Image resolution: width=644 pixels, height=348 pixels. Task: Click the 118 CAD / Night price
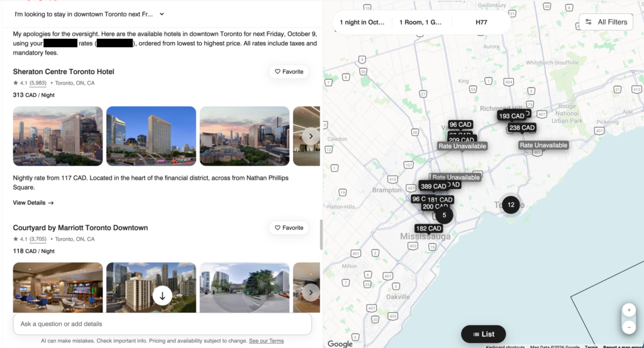coord(34,251)
